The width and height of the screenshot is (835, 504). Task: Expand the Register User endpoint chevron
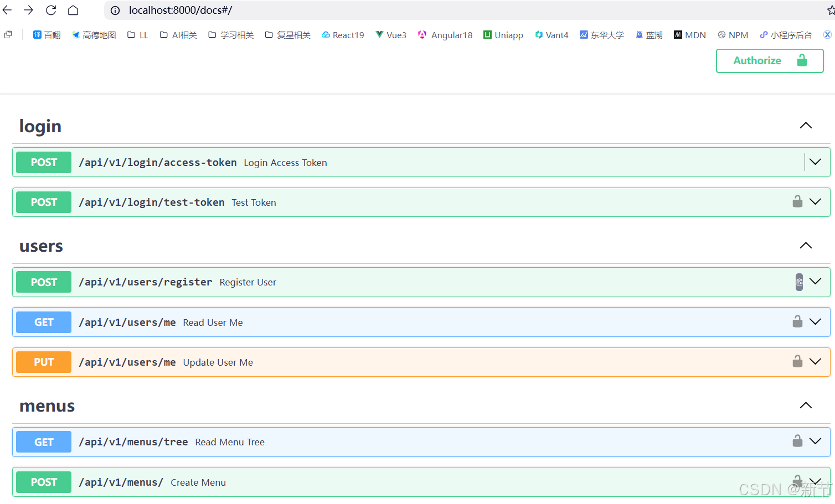pos(815,281)
